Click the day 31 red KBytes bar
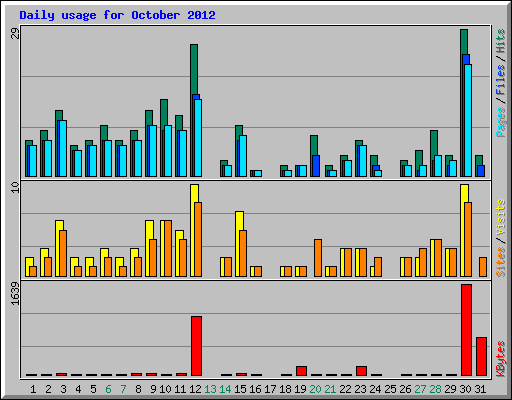 481,357
